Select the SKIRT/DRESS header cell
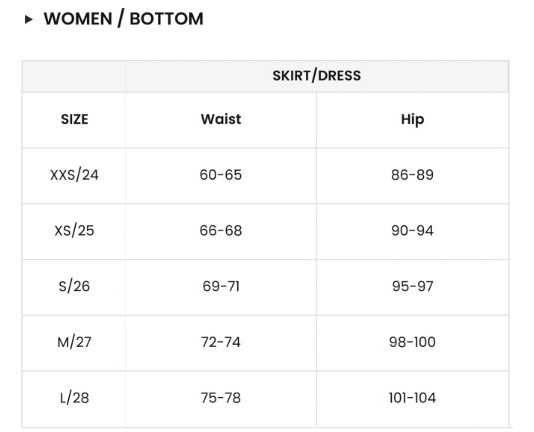Screen dimensions: 534x432 click(x=316, y=76)
